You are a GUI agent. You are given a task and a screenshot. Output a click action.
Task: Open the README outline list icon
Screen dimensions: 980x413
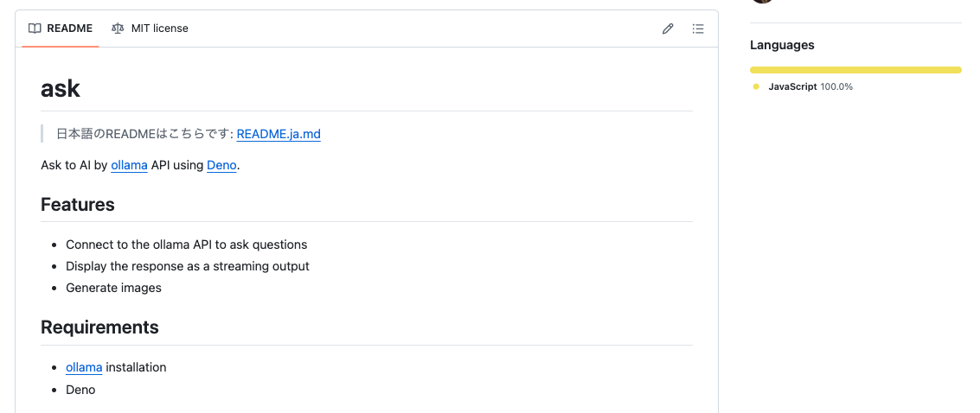tap(698, 29)
